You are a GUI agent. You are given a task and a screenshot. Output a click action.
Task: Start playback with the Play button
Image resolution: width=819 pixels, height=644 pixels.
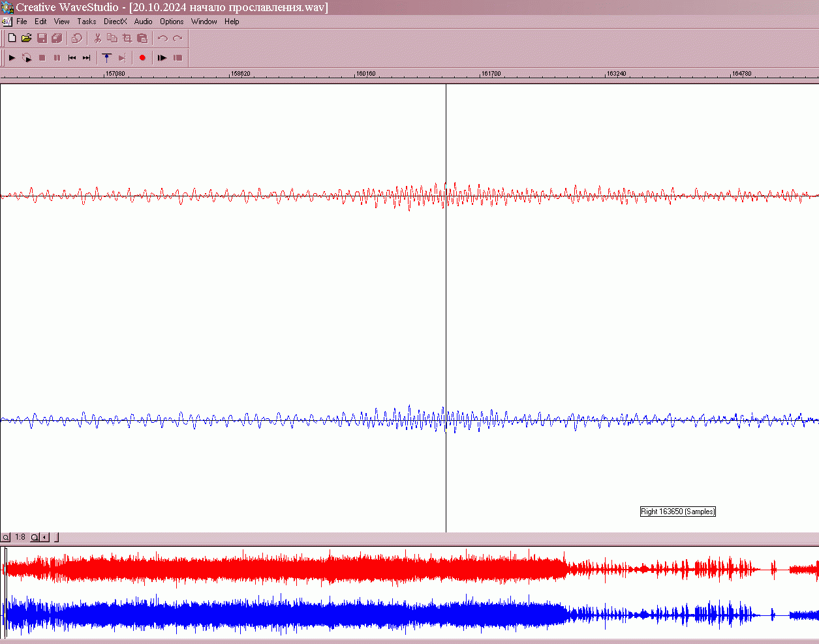tap(12, 58)
